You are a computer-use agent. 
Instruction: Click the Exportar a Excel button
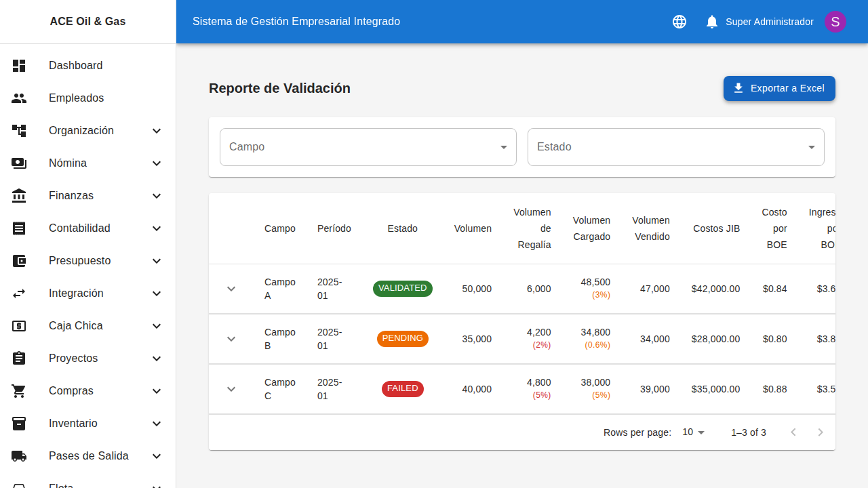tap(779, 88)
